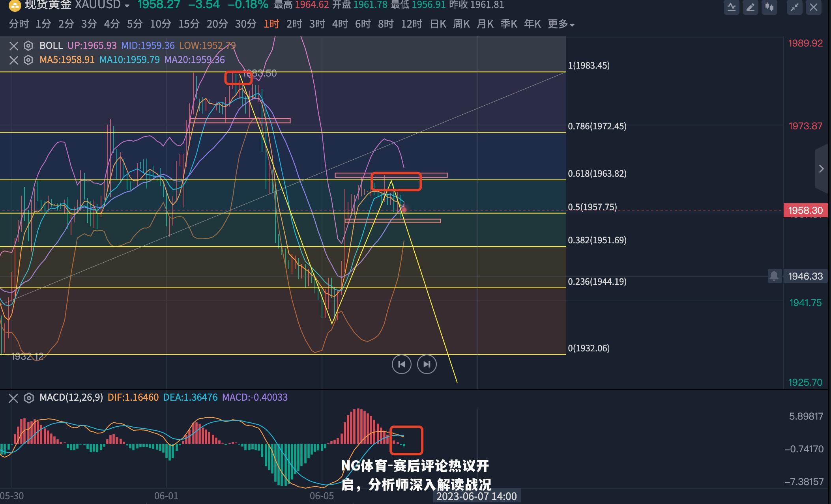
Task: Click the current price tag 1958.30
Action: [x=805, y=211]
